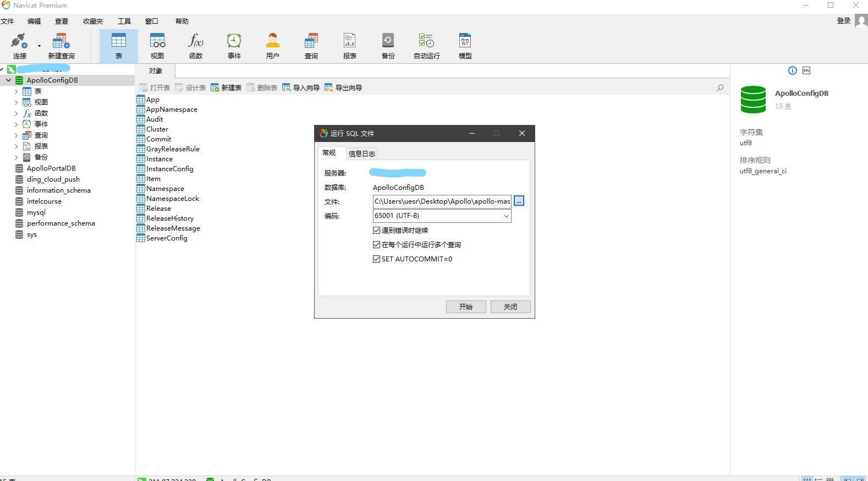Open the Report (报表) toolbar icon
Screen dimensions: 868x481
pos(350,46)
